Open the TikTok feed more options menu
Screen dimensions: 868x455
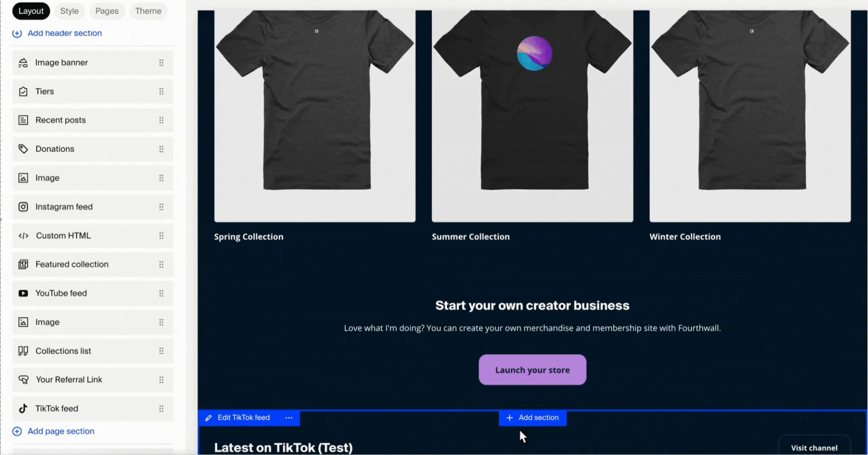coord(289,418)
